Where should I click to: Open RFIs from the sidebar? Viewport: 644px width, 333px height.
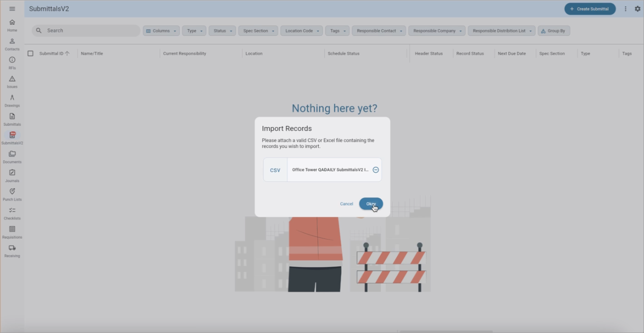[x=12, y=63]
